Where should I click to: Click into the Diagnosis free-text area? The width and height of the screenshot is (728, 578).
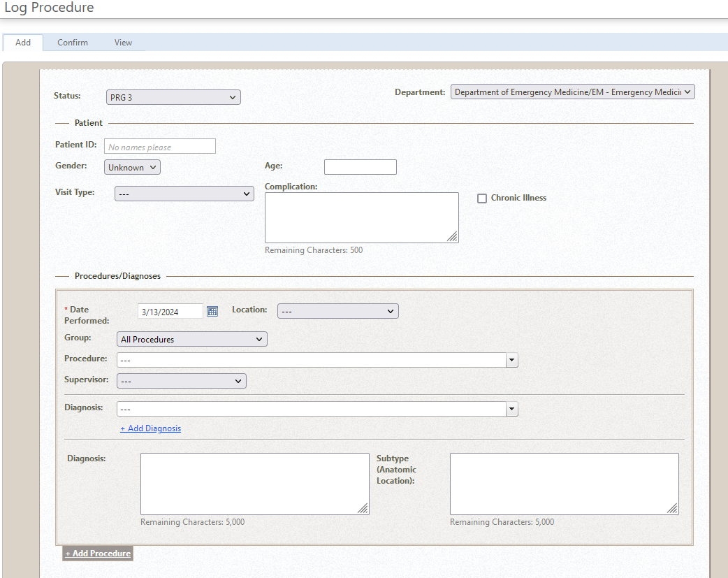255,484
